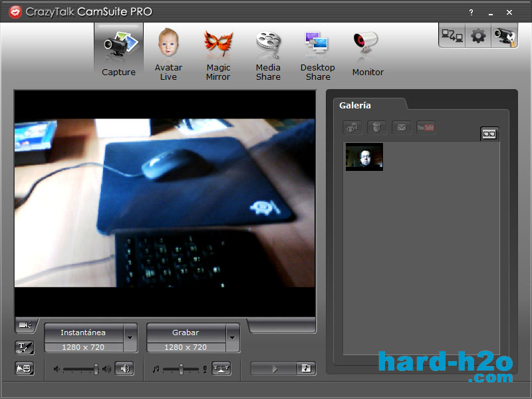Click the view media eye icon in gallery
This screenshot has width=532, height=399.
(352, 128)
